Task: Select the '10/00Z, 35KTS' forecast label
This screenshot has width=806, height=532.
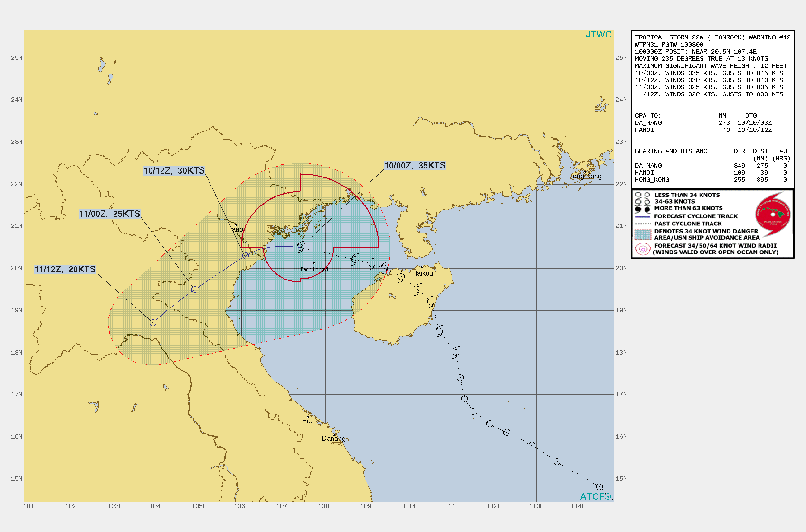Action: pos(415,166)
